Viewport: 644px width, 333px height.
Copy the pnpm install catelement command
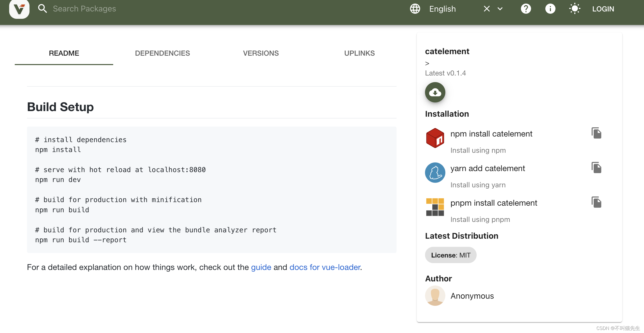[596, 202]
